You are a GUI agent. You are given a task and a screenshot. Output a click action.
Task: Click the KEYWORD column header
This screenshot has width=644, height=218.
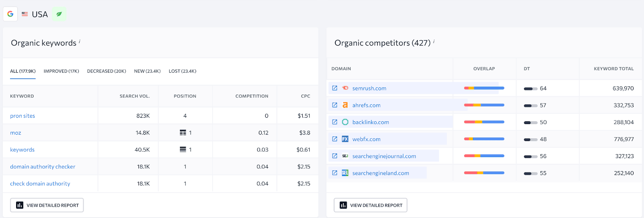point(22,96)
